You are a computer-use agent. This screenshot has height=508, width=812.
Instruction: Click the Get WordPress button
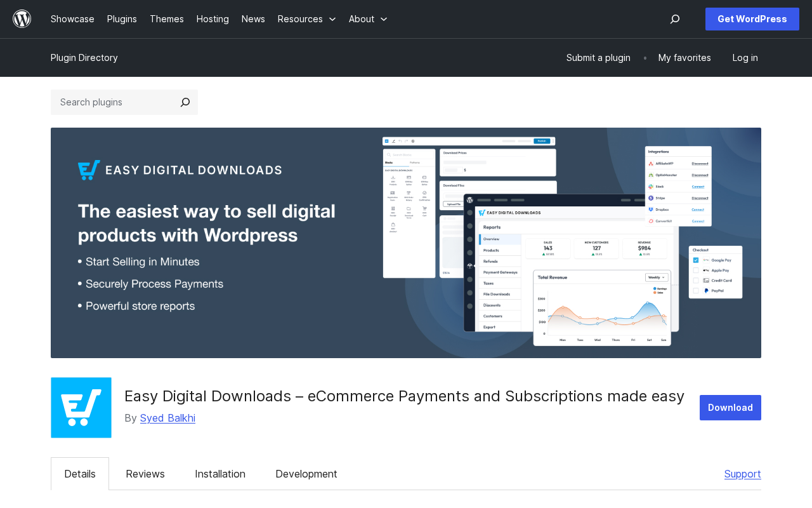pyautogui.click(x=752, y=19)
